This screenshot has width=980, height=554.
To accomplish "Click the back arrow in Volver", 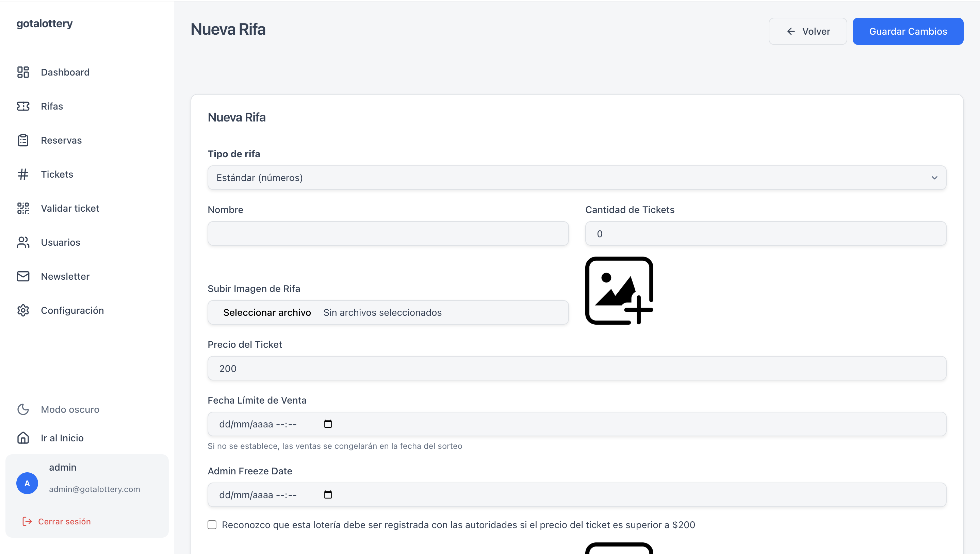I will pos(791,31).
